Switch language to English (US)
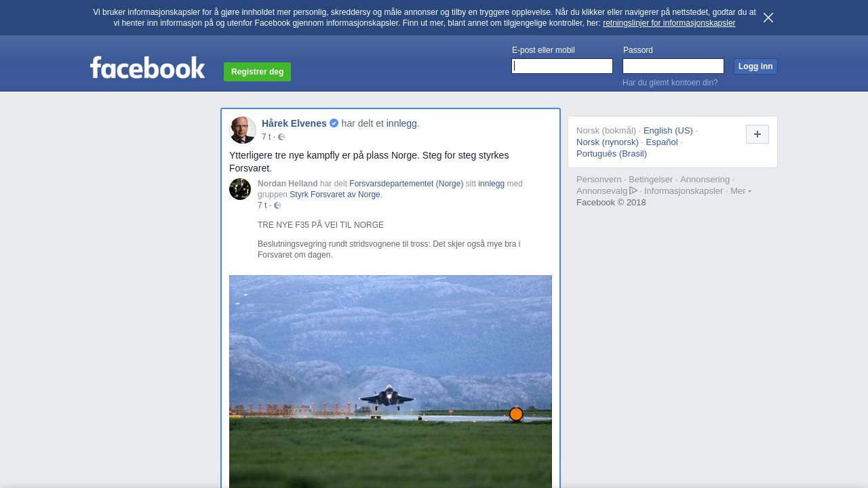The height and width of the screenshot is (488, 868). (668, 131)
